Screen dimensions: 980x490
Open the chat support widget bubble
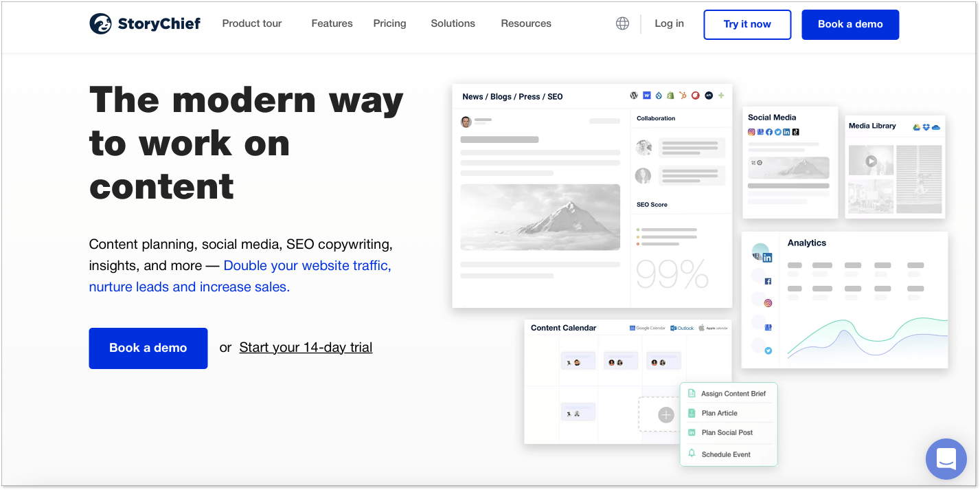946,458
